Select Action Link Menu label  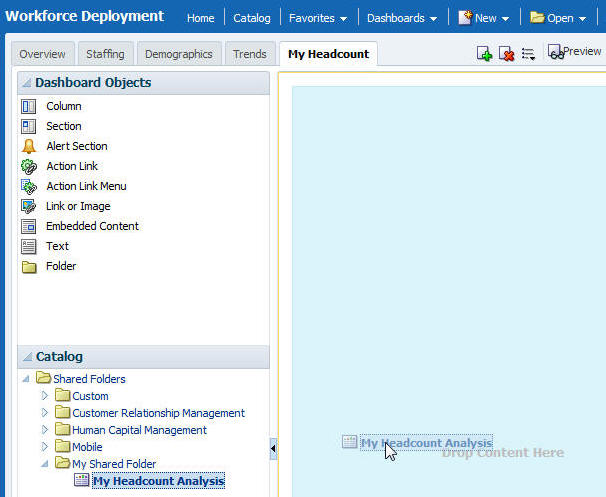pyautogui.click(x=87, y=187)
